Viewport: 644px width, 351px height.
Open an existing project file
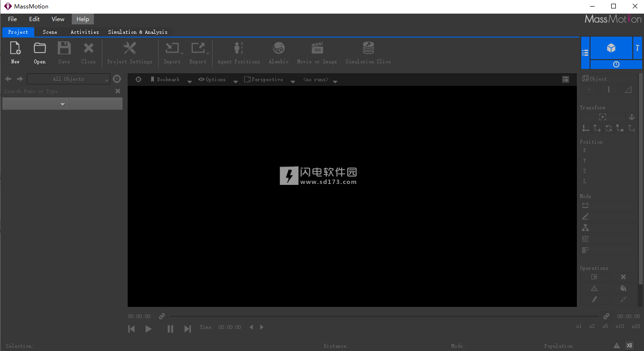click(40, 52)
